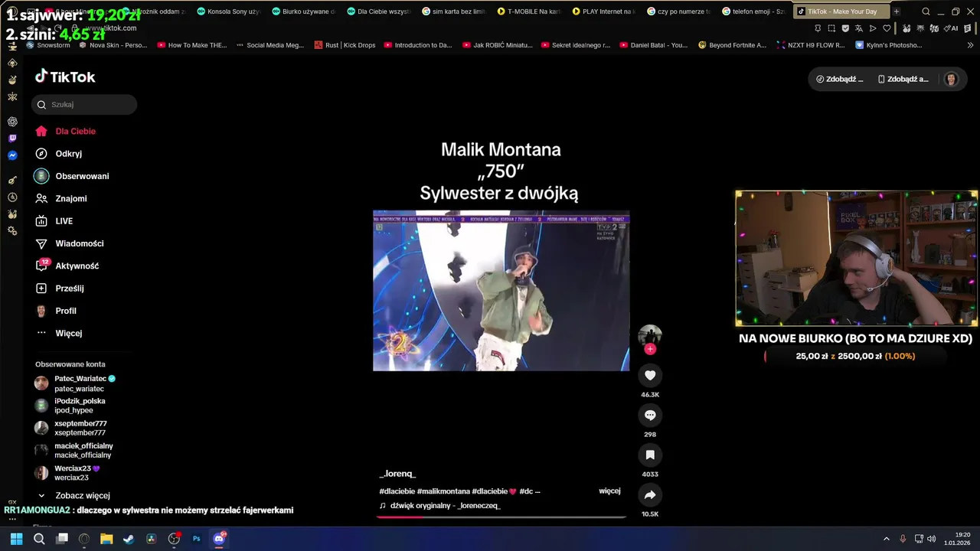Screen dimensions: 980x551
Task: Expand Zobacz więcej followed accounts
Action: [74, 495]
